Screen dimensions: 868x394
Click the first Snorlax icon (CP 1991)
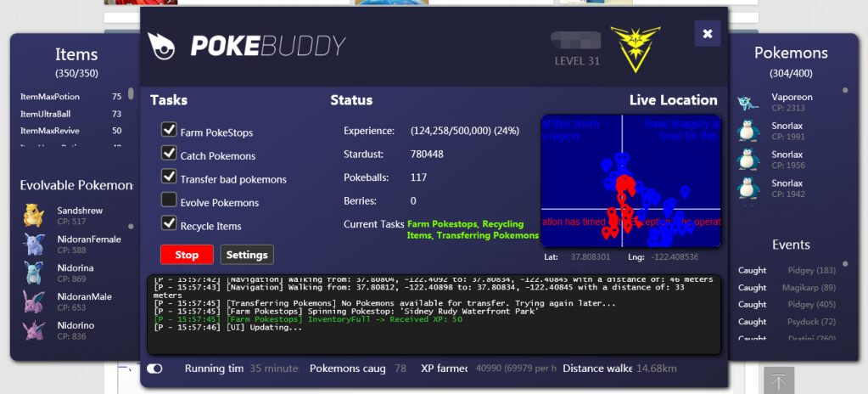748,131
